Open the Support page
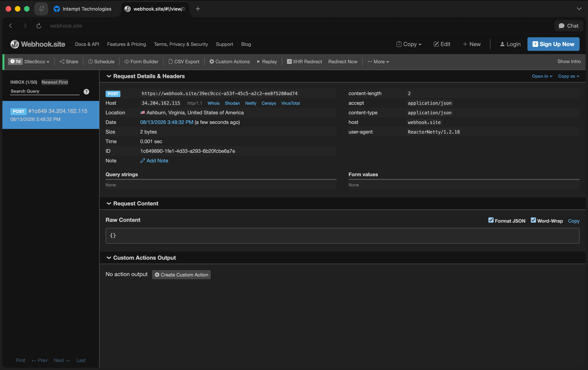Screen dimensions: 588x370 [x=224, y=44]
